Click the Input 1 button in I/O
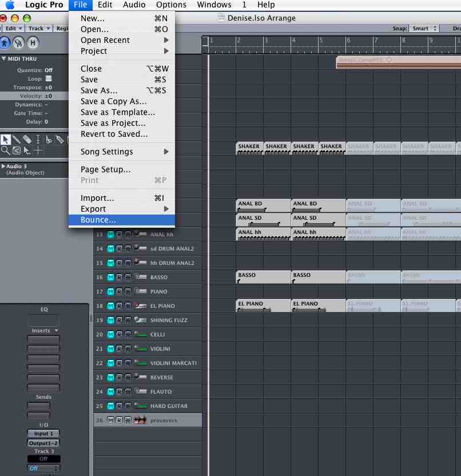 pyautogui.click(x=43, y=434)
